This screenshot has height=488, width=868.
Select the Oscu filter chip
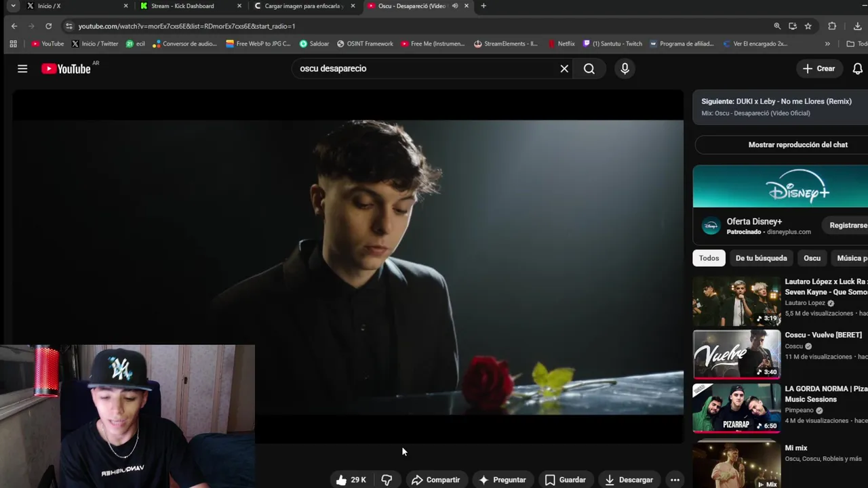tap(812, 258)
